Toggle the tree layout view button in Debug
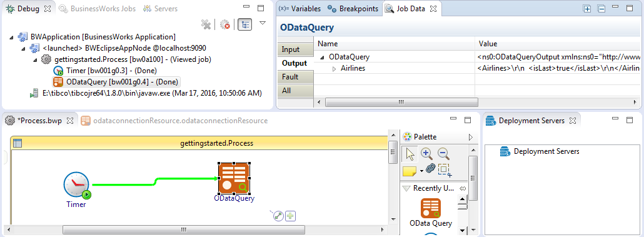Image resolution: width=644 pixels, height=237 pixels. [245, 24]
